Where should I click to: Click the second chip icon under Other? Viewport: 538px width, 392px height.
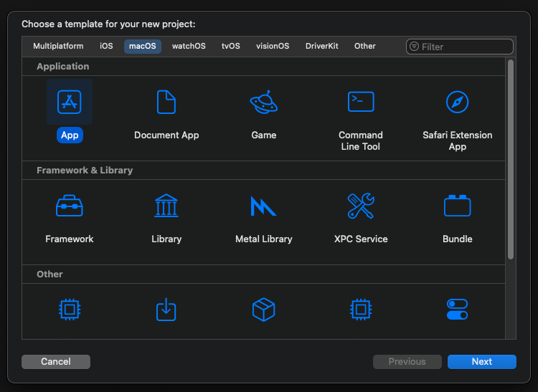click(x=361, y=310)
